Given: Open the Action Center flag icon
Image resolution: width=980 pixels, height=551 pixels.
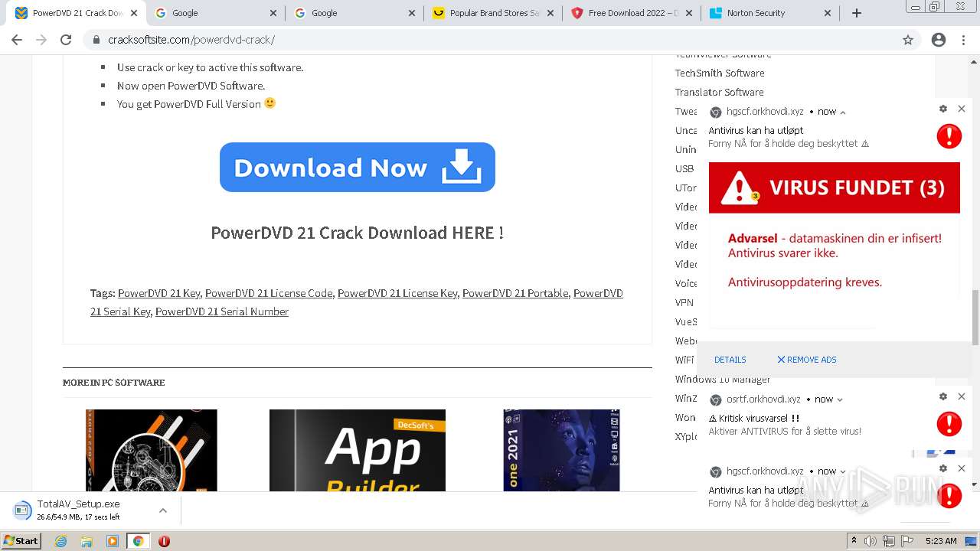Looking at the screenshot, I should click(x=906, y=541).
